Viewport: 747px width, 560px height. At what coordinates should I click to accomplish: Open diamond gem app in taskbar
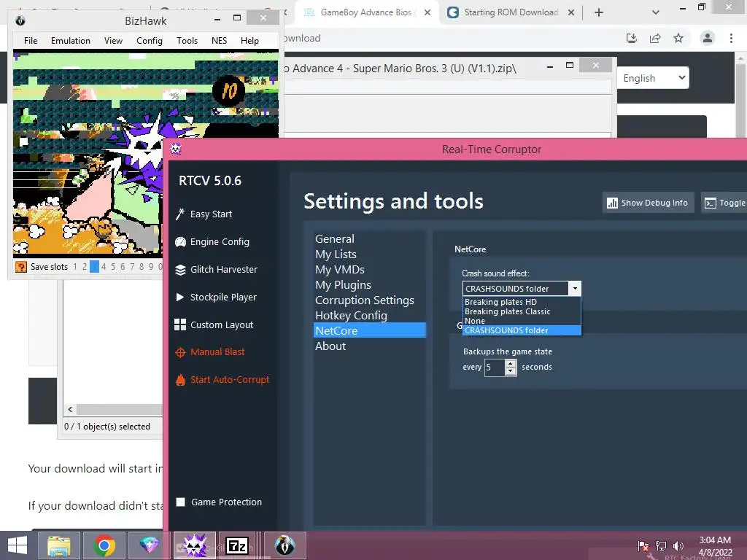(149, 545)
